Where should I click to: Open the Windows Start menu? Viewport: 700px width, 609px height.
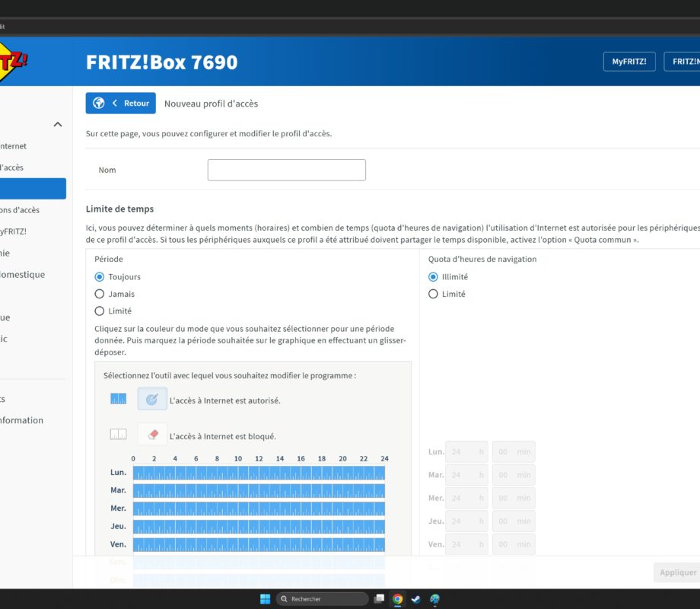coord(266,599)
